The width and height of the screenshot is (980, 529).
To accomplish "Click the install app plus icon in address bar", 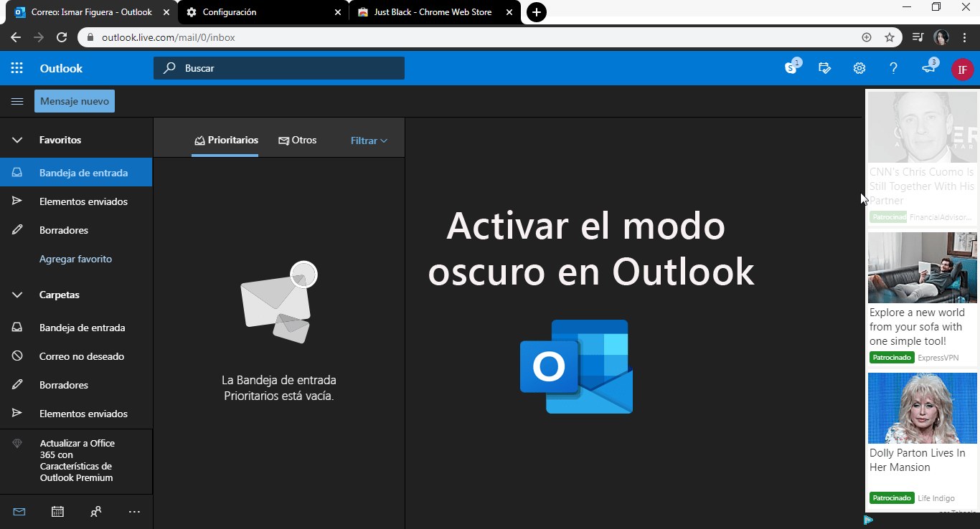I will pos(867,37).
